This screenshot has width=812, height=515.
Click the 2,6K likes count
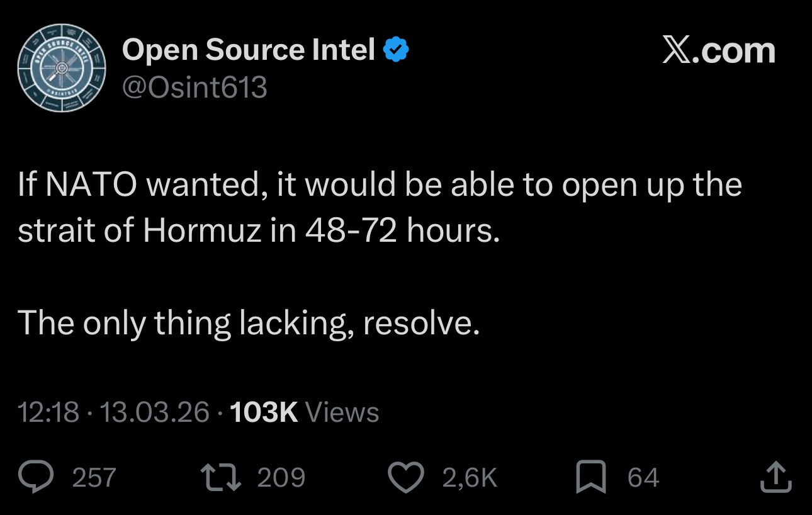pos(470,477)
